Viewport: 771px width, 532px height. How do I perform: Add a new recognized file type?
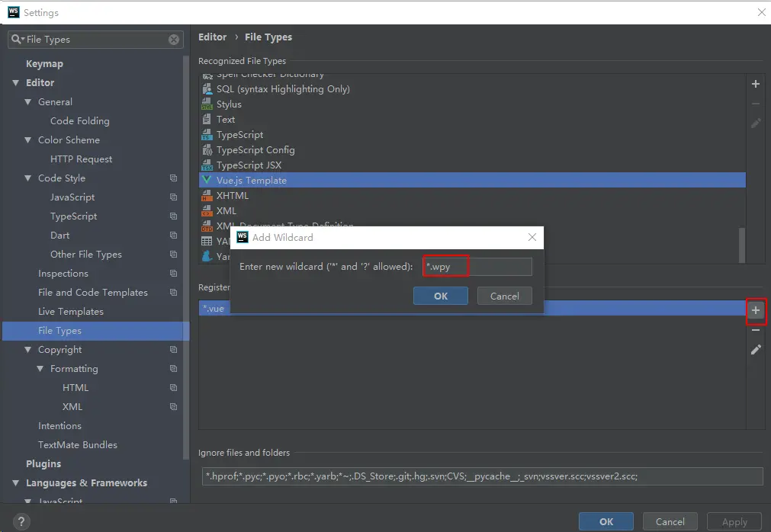[x=756, y=84]
